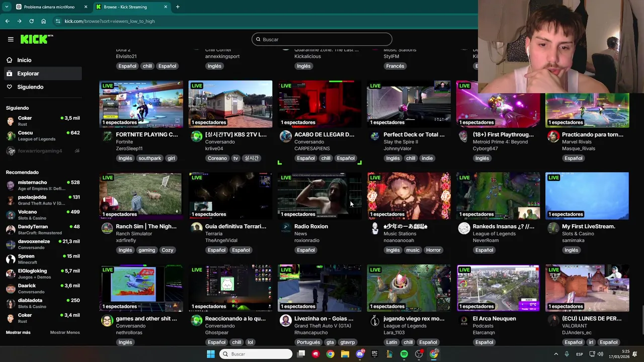Open Coscu League of Legends channel
This screenshot has width=644, height=362.
coord(42,136)
